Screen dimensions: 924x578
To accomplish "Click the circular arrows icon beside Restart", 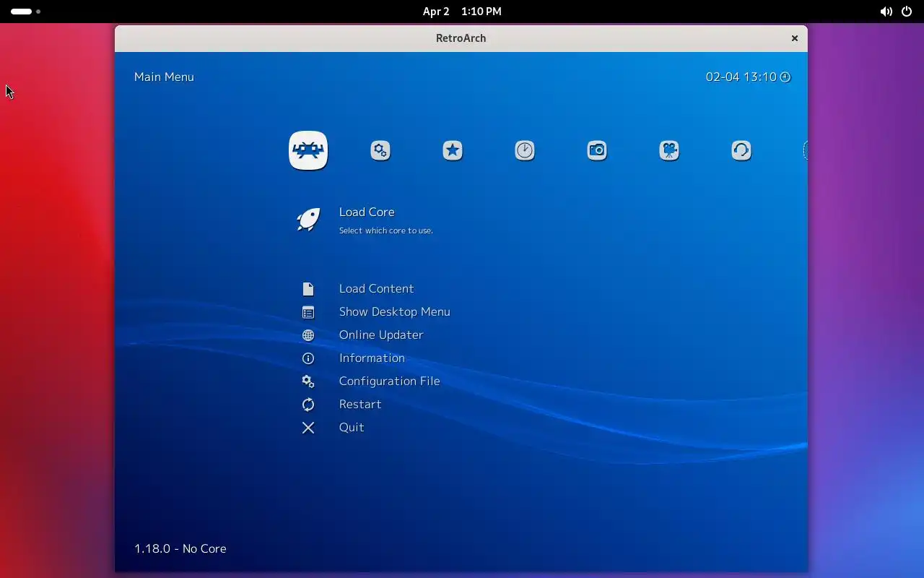I will tap(308, 405).
